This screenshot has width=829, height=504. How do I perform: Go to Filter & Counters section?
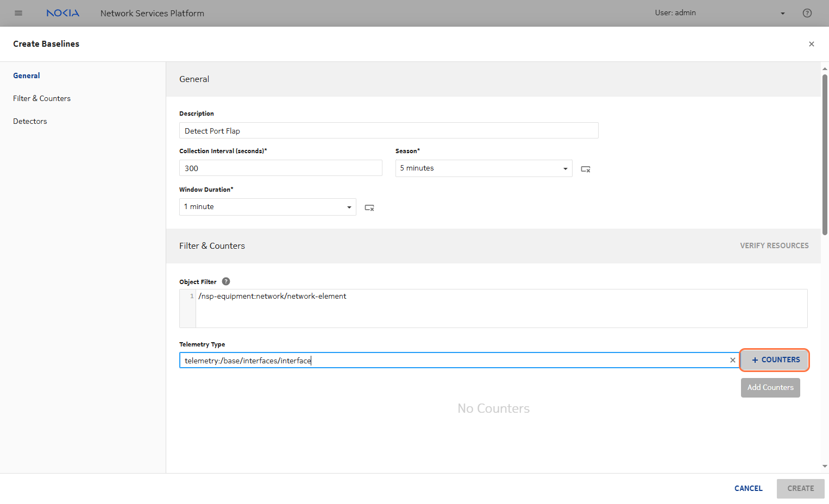42,98
